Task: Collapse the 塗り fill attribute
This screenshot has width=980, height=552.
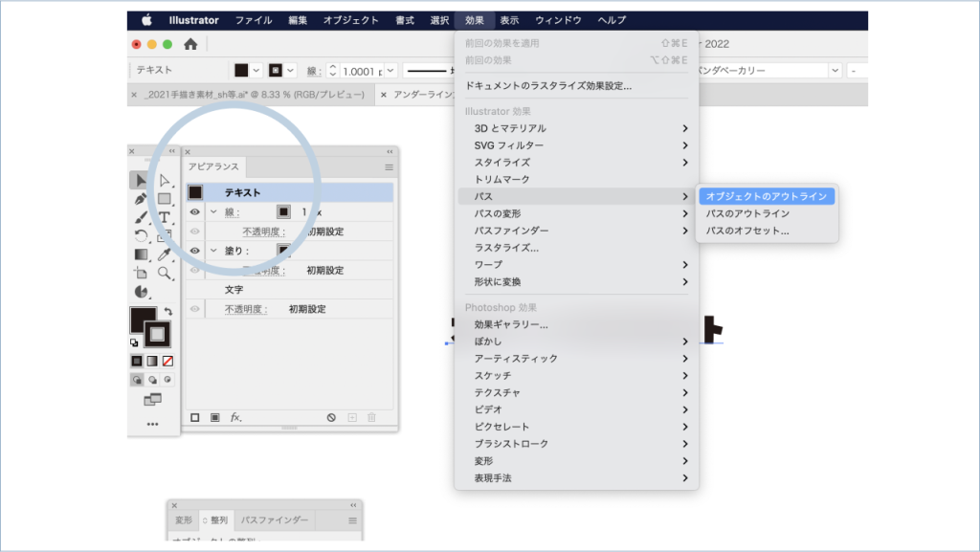Action: 213,251
